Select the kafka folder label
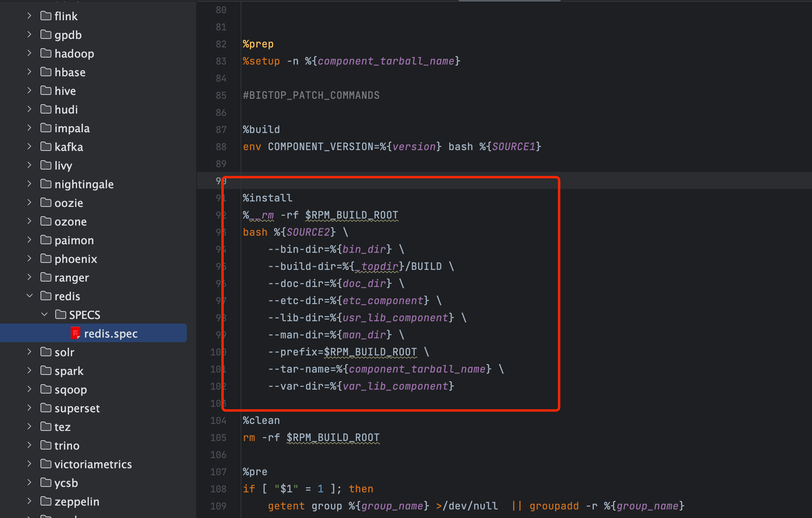The height and width of the screenshot is (518, 812). tap(69, 147)
